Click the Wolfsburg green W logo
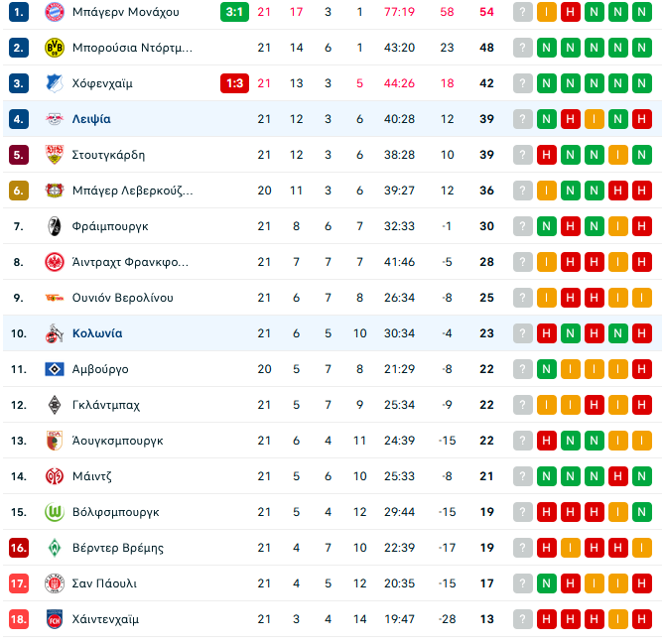Image resolution: width=663 pixels, height=644 pixels. 54,512
